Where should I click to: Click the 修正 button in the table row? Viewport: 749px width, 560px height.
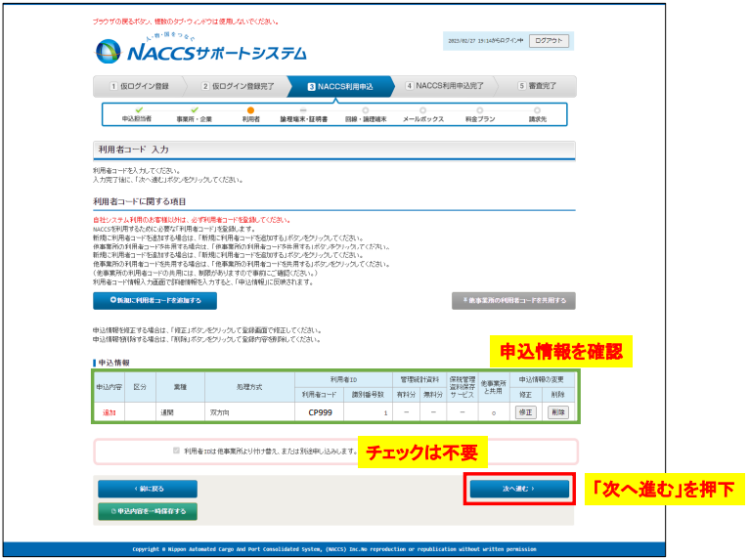(525, 412)
